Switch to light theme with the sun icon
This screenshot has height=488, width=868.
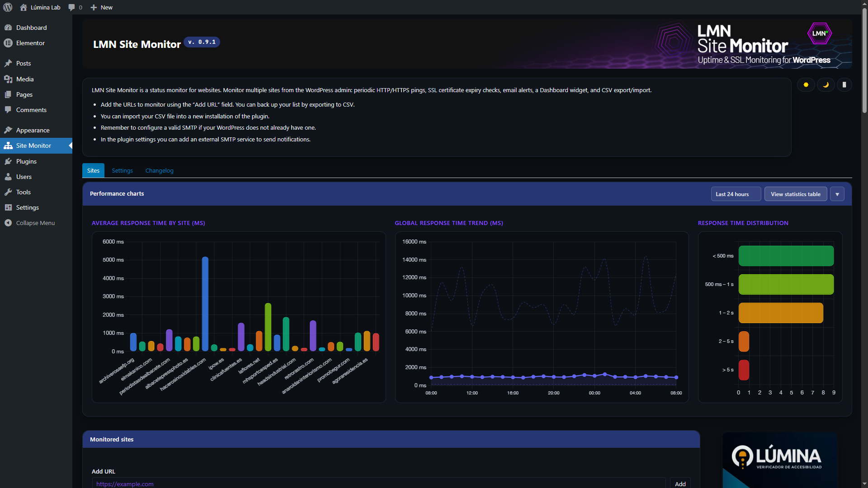click(806, 84)
